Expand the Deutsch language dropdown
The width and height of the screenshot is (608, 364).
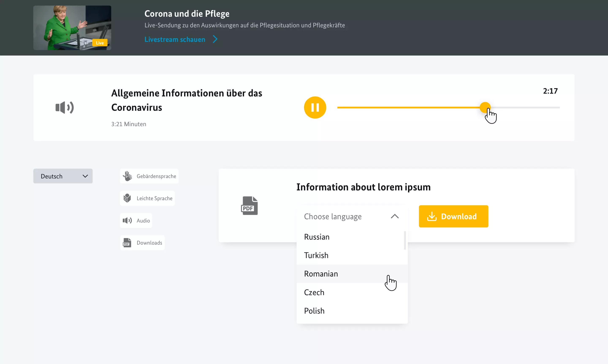click(x=62, y=176)
